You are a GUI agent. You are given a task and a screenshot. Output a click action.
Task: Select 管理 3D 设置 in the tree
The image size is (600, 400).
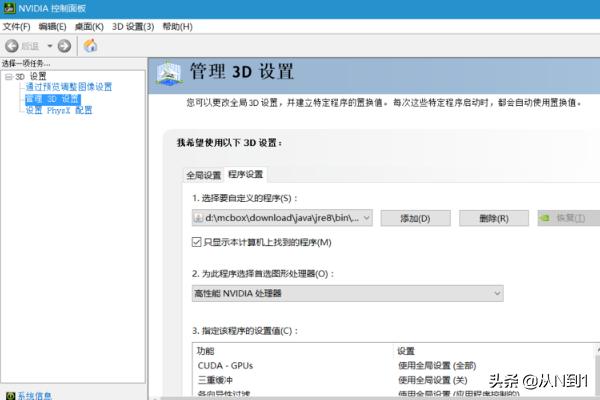pyautogui.click(x=53, y=99)
